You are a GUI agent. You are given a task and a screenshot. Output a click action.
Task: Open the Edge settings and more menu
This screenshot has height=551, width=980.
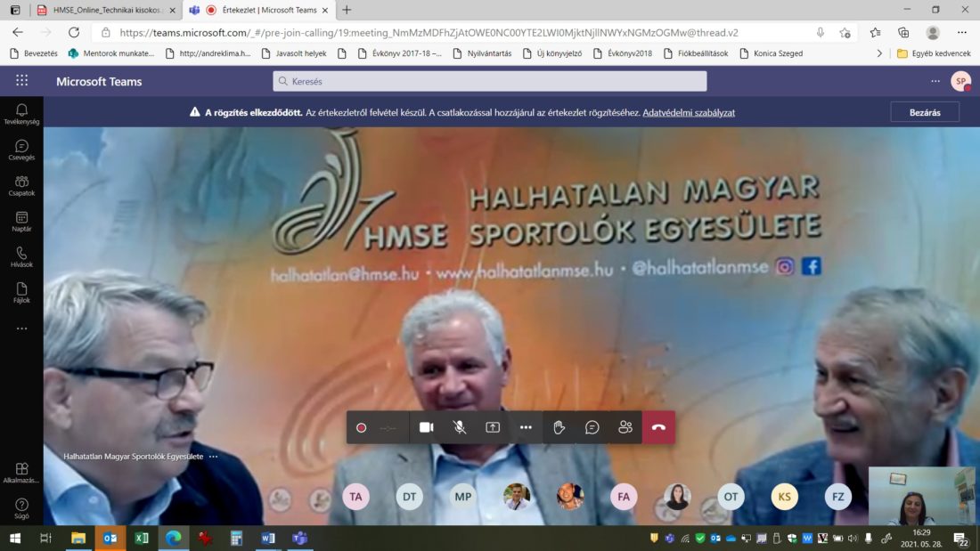[x=962, y=32]
